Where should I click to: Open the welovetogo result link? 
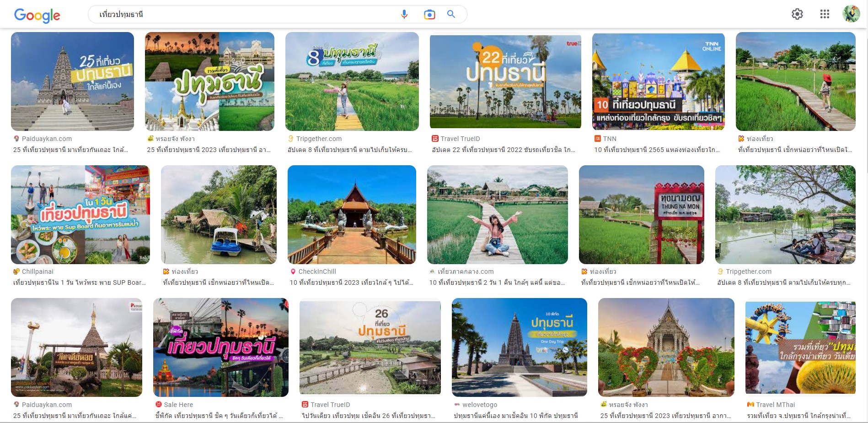click(479, 404)
